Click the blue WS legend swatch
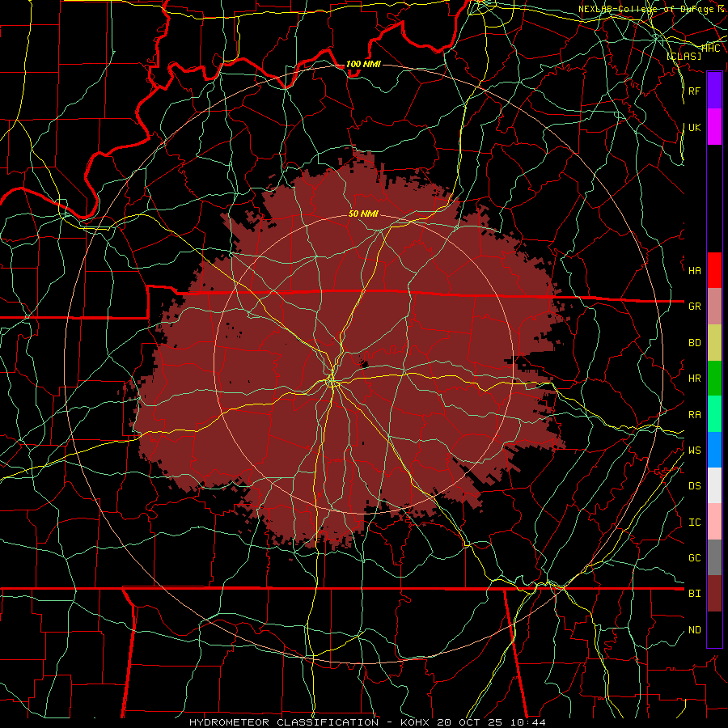The width and height of the screenshot is (728, 728). click(714, 450)
